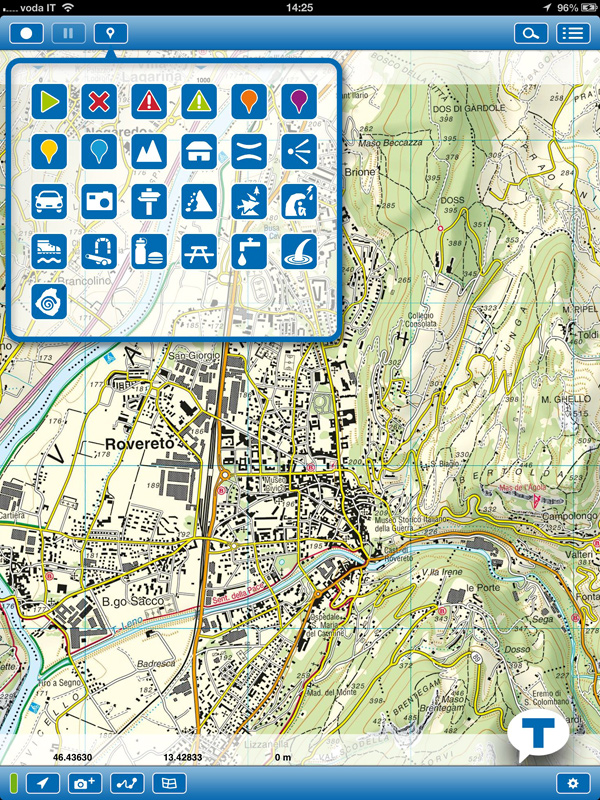Image resolution: width=600 pixels, height=800 pixels.
Task: Select the rockfall hazard marker
Action: (199, 202)
